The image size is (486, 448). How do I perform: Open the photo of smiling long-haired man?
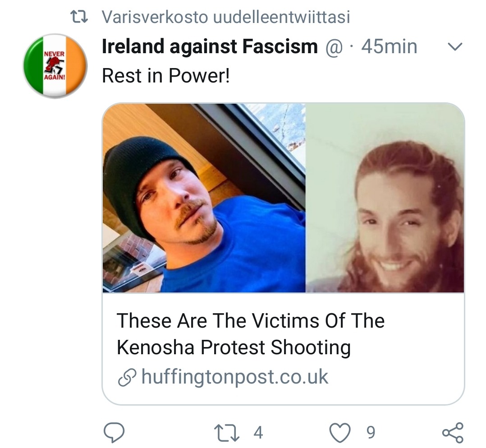(x=385, y=198)
